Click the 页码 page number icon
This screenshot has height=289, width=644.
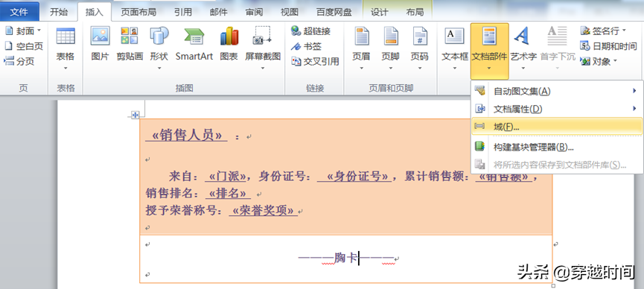click(x=420, y=36)
